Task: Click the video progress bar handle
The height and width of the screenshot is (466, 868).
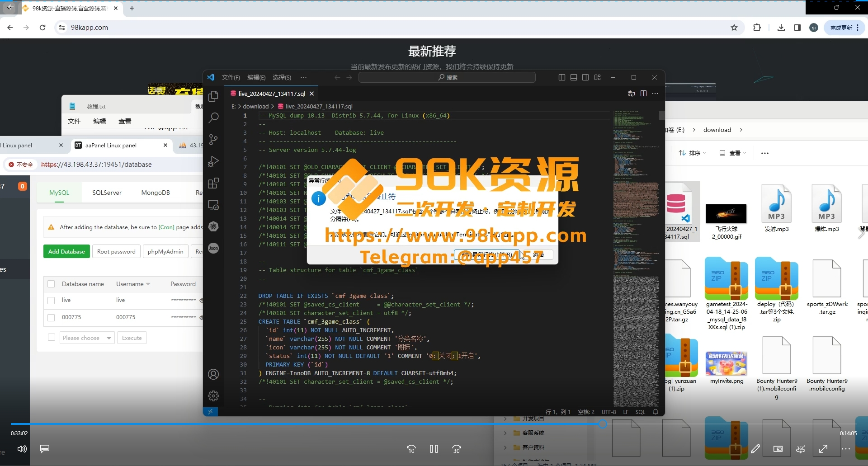Action: (x=602, y=424)
